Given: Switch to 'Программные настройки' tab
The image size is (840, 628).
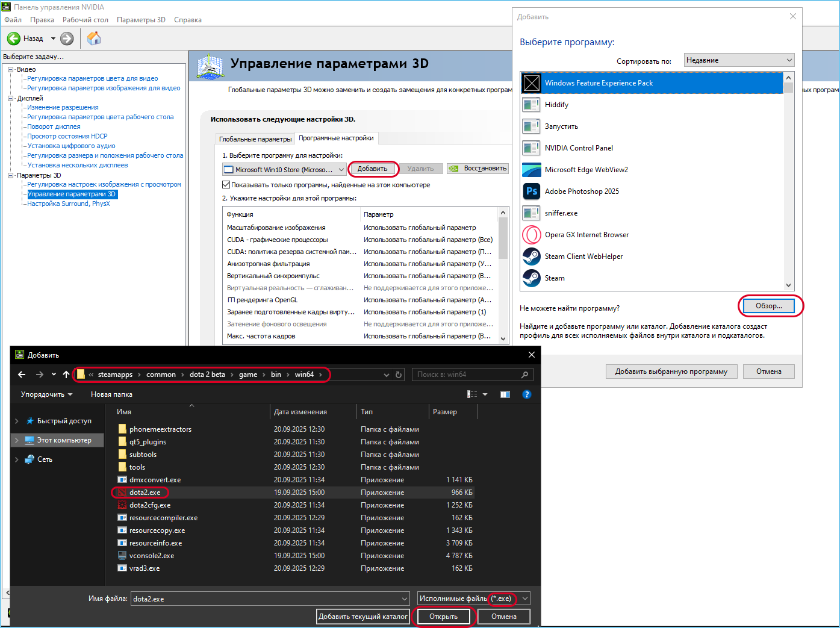Looking at the screenshot, I should point(336,138).
